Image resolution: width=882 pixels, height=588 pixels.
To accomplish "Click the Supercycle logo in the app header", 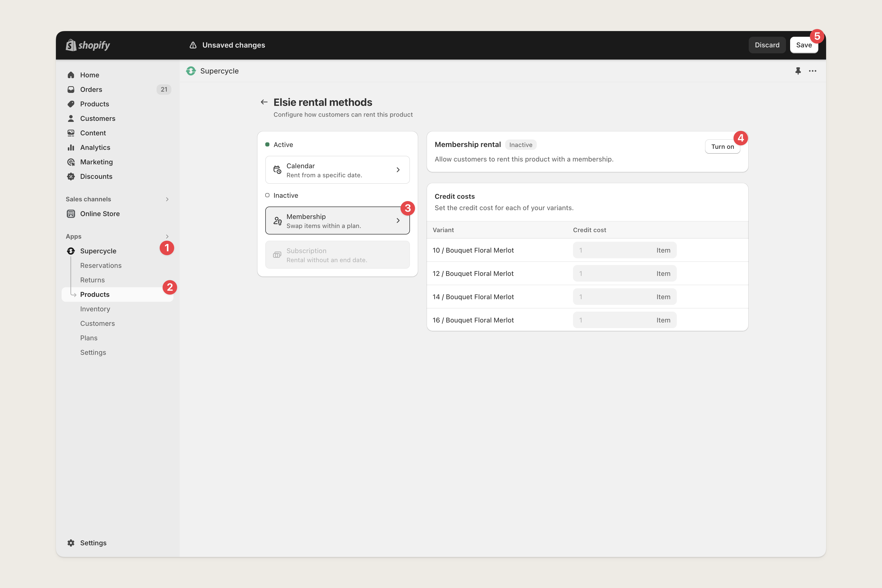I will click(x=191, y=71).
